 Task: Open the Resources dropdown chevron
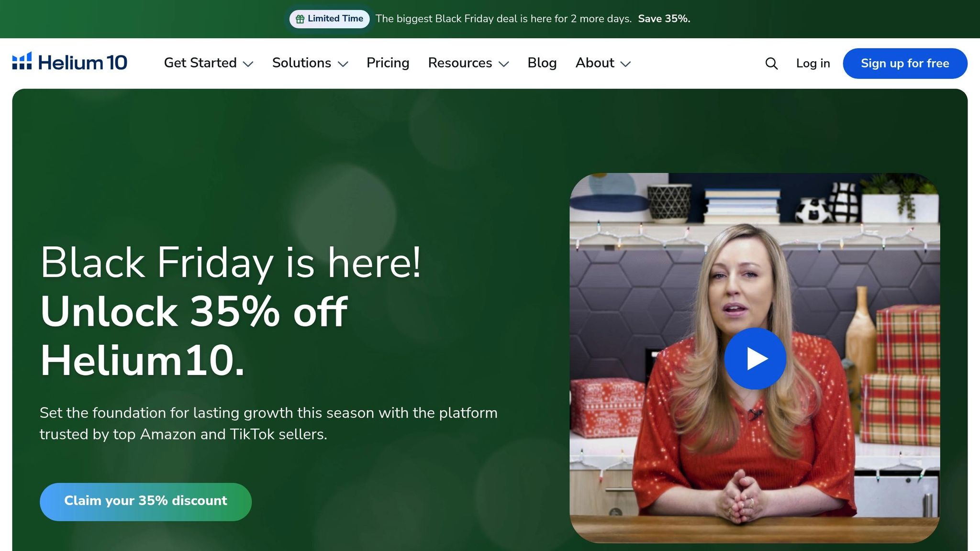click(x=503, y=64)
